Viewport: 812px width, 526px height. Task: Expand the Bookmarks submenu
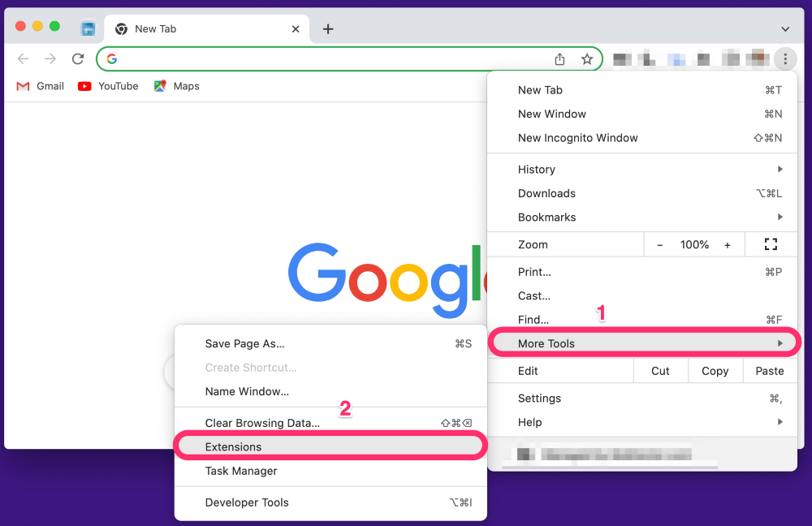click(642, 217)
